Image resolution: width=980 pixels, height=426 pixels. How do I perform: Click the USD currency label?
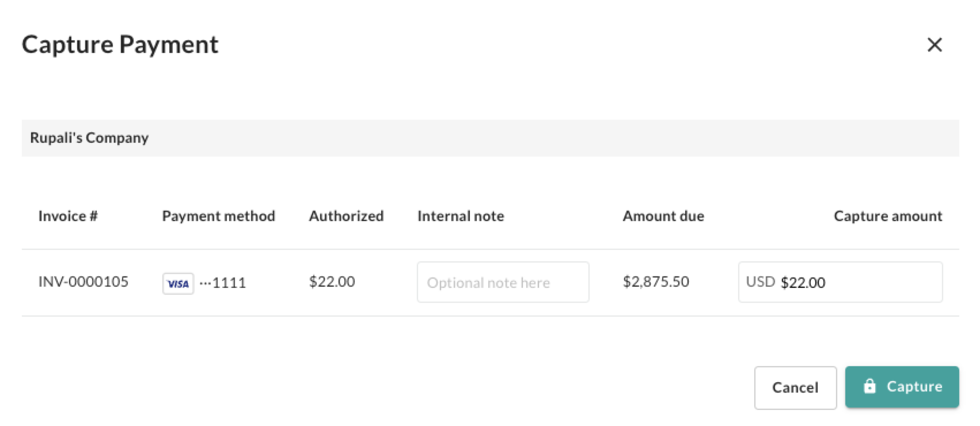click(x=760, y=282)
